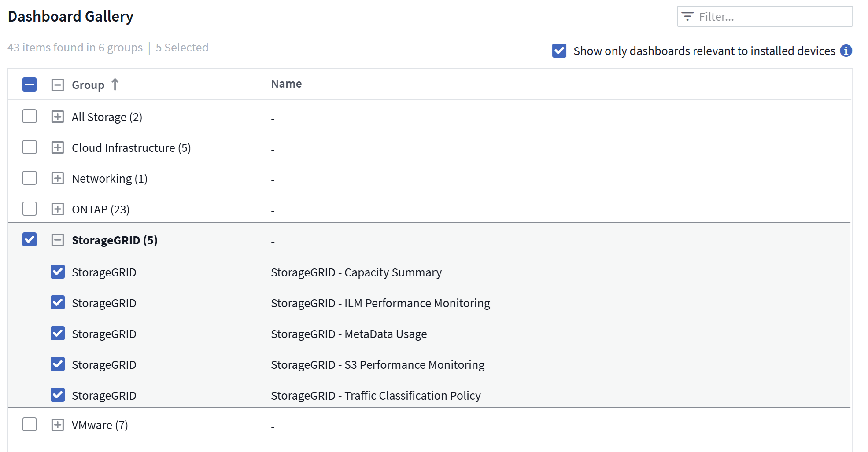
Task: Expand the Cloud Infrastructure group
Action: pyautogui.click(x=58, y=147)
